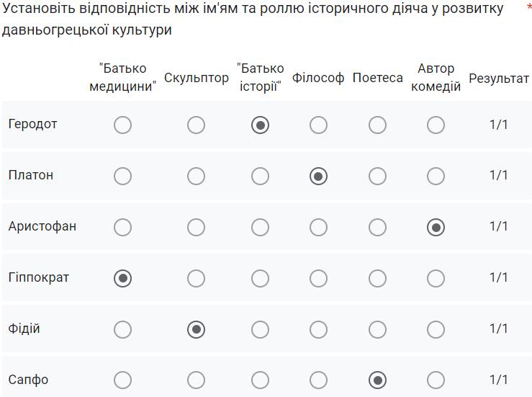Click the selected Філософ radio for Платон

pyautogui.click(x=318, y=177)
